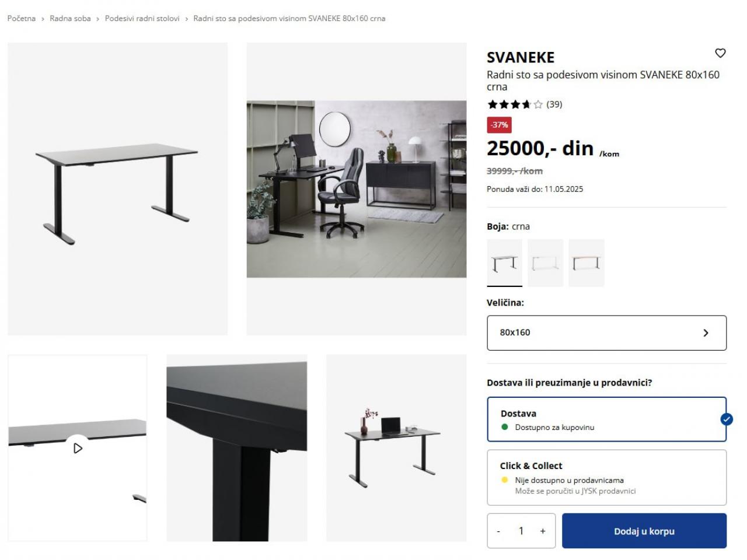
Task: Open Radna soba breadcrumb link
Action: click(x=70, y=19)
